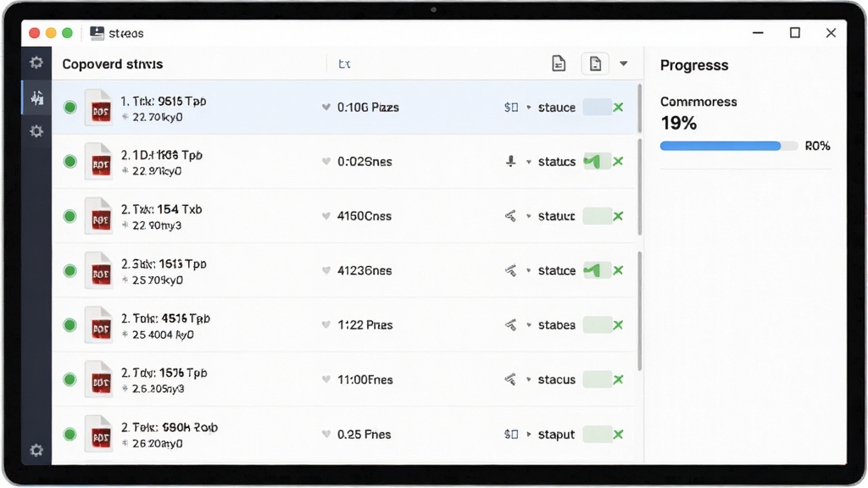Click the blue Commoress progress bar
This screenshot has height=488, width=868.
[728, 146]
